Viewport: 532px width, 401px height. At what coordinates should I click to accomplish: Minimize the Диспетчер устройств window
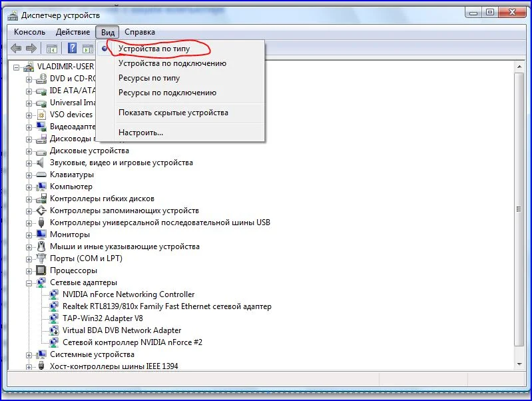[473, 13]
